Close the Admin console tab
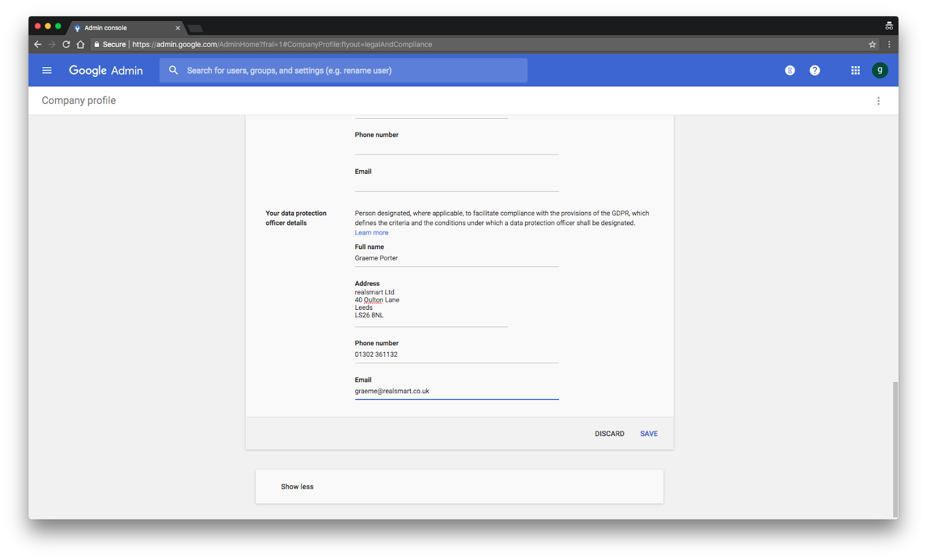 177,28
